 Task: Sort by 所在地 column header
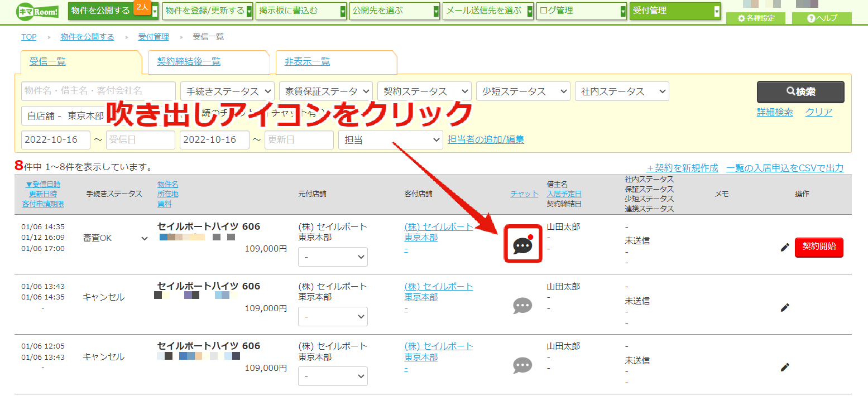click(x=168, y=194)
